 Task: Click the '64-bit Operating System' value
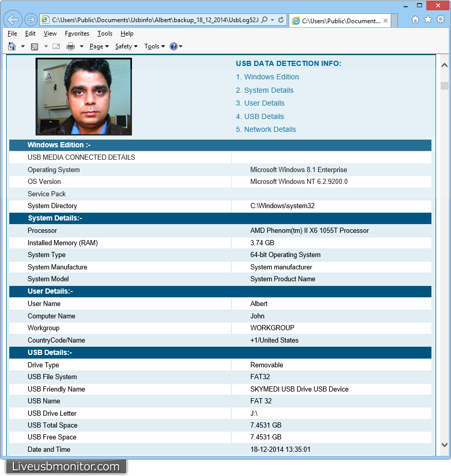(285, 254)
